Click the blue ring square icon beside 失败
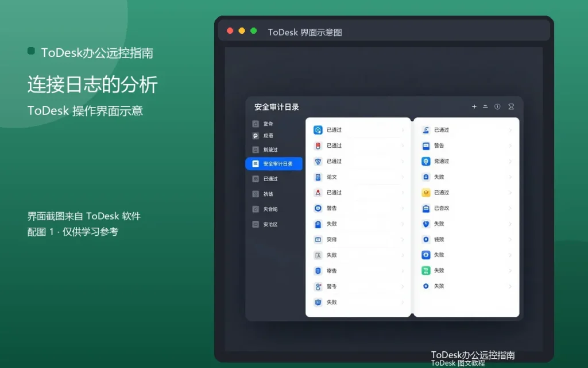 [x=426, y=255]
